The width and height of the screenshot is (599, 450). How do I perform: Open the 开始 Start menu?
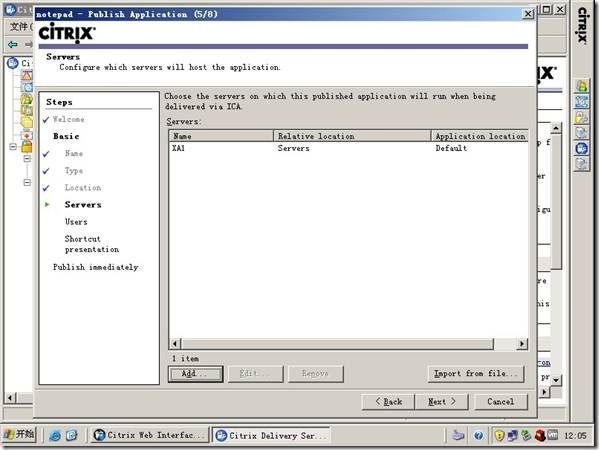[x=19, y=434]
